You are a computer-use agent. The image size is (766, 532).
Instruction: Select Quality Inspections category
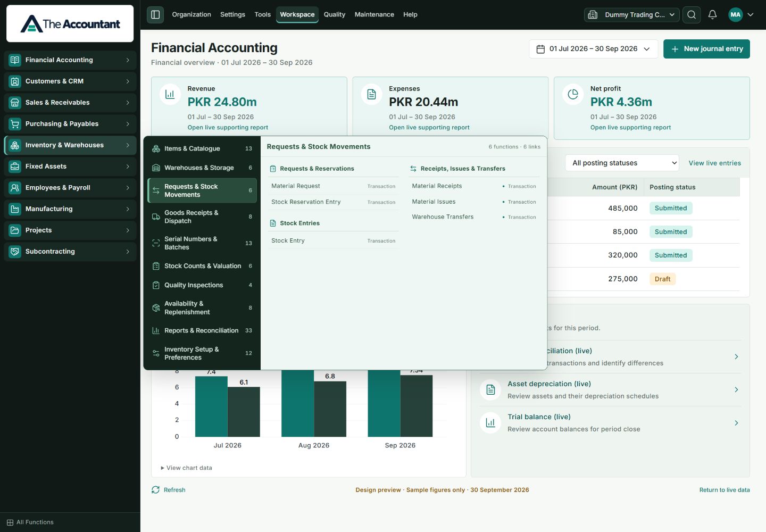click(x=202, y=285)
